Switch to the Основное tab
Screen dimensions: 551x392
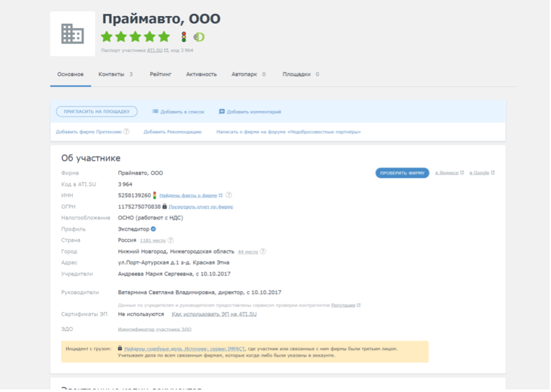[71, 75]
